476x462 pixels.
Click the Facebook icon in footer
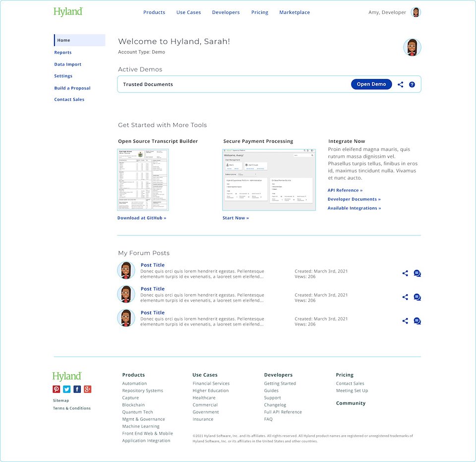[77, 389]
